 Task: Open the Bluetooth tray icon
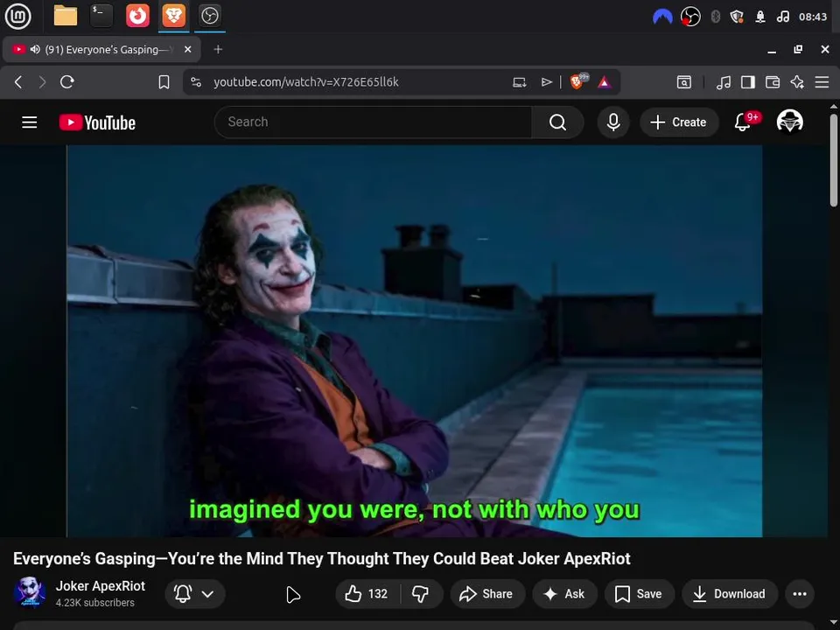coord(715,17)
